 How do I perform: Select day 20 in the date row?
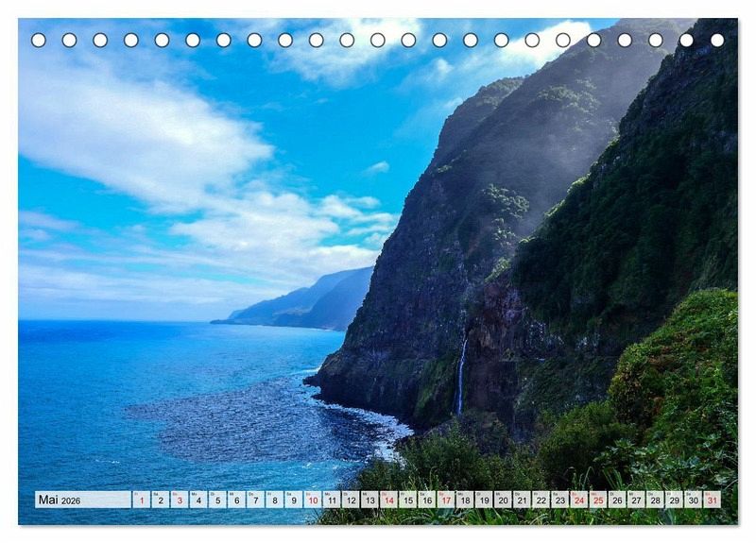[x=503, y=500]
